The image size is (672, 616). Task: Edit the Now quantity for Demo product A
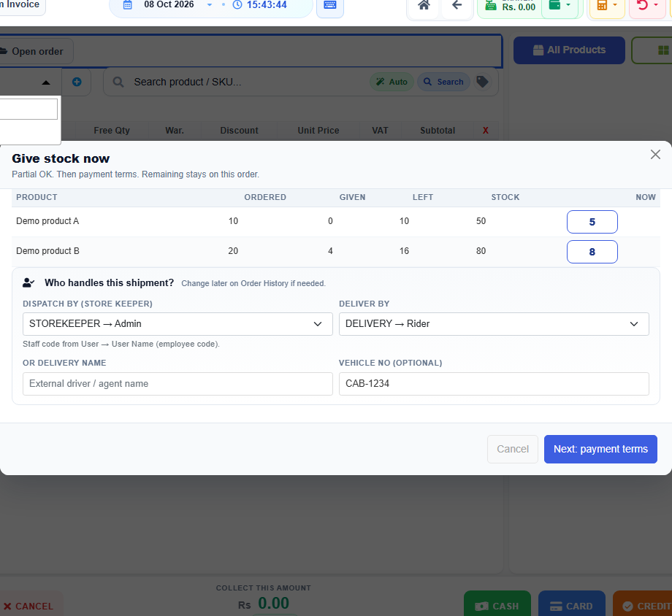point(592,222)
